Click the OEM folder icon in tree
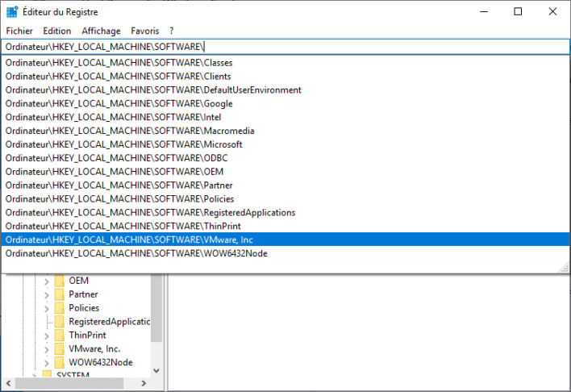The image size is (571, 392). click(x=60, y=281)
